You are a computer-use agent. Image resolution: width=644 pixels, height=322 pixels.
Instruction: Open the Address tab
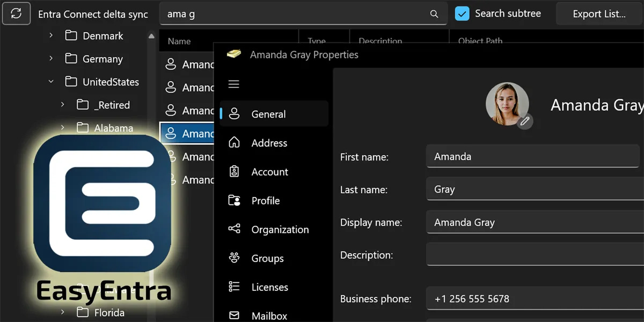point(274,143)
